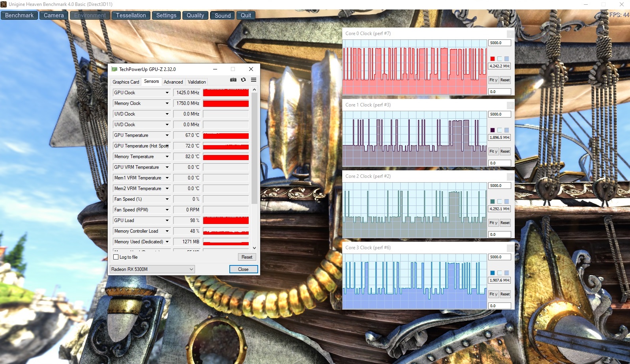The width and height of the screenshot is (630, 364).
Task: Open the GPU Load sensor dropdown
Action: pos(167,220)
